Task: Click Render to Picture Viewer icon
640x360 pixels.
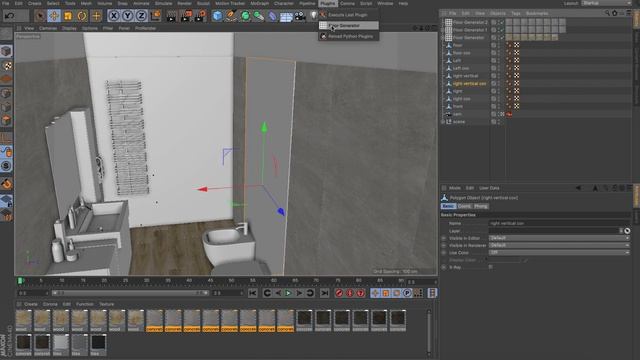Action: tap(186, 16)
